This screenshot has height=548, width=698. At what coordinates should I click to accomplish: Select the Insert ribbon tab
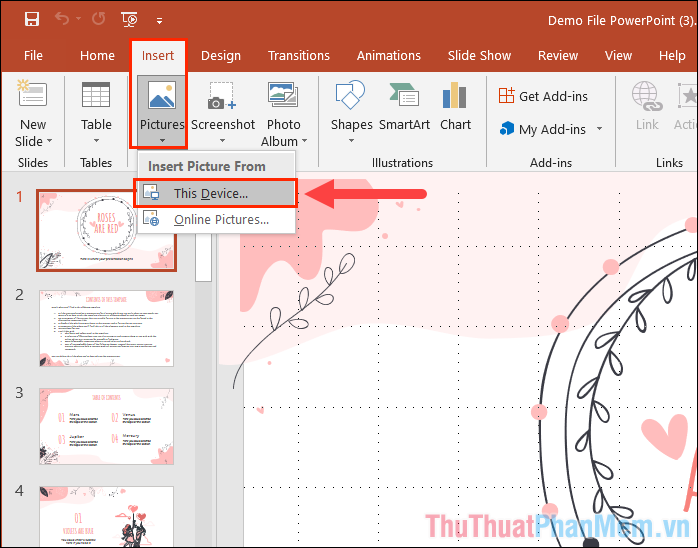pyautogui.click(x=158, y=55)
